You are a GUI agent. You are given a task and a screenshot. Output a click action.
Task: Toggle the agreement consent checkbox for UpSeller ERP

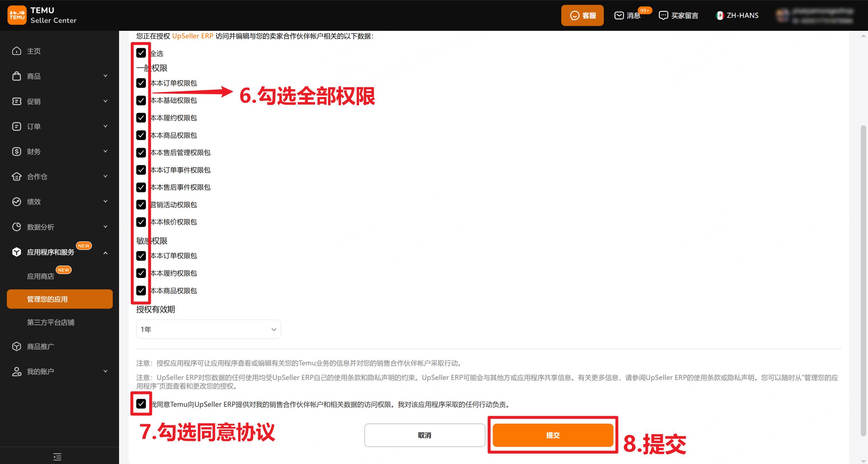point(141,404)
